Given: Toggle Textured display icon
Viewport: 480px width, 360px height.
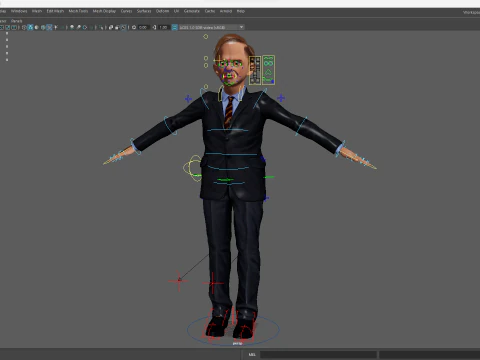Looking at the screenshot, I should point(49,27).
